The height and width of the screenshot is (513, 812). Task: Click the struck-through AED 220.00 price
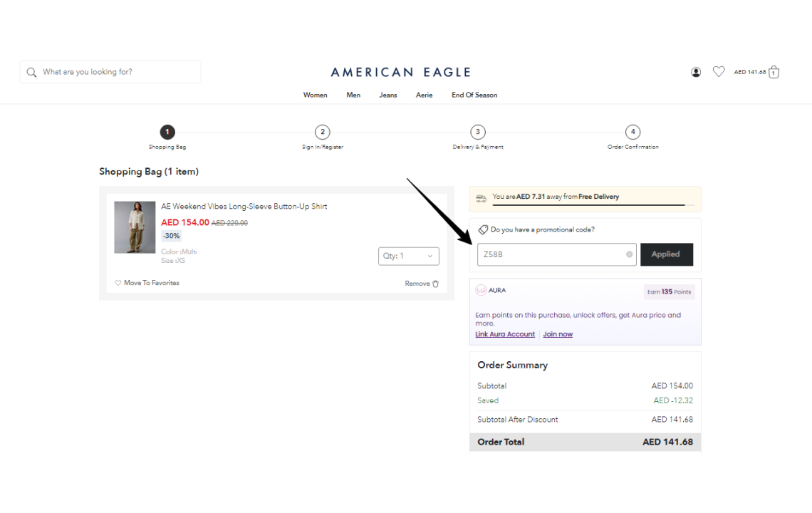tap(229, 223)
